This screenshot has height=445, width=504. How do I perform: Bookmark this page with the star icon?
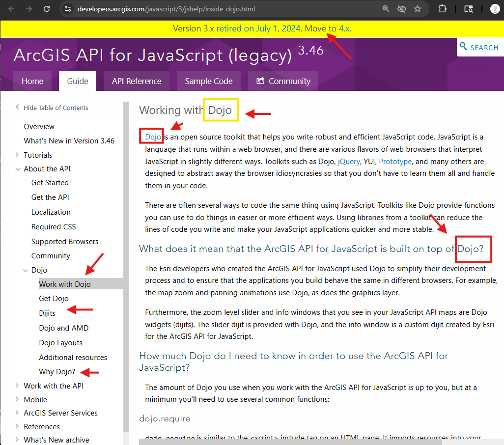(x=418, y=9)
